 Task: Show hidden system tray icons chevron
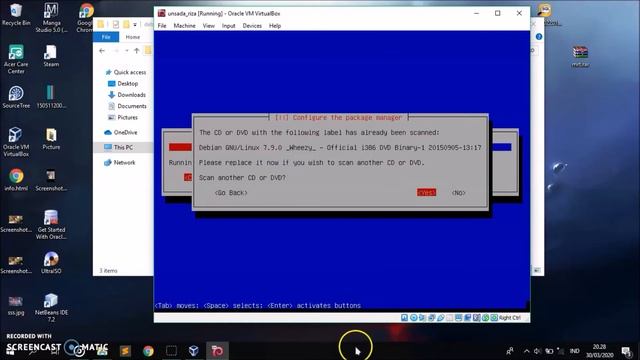click(526, 351)
